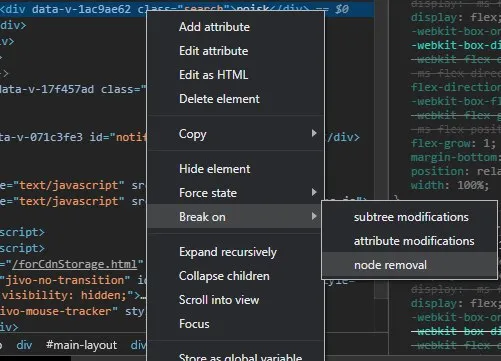The width and height of the screenshot is (501, 361).
Task: Click the margin-bottom CSS property
Action: [x=454, y=157]
